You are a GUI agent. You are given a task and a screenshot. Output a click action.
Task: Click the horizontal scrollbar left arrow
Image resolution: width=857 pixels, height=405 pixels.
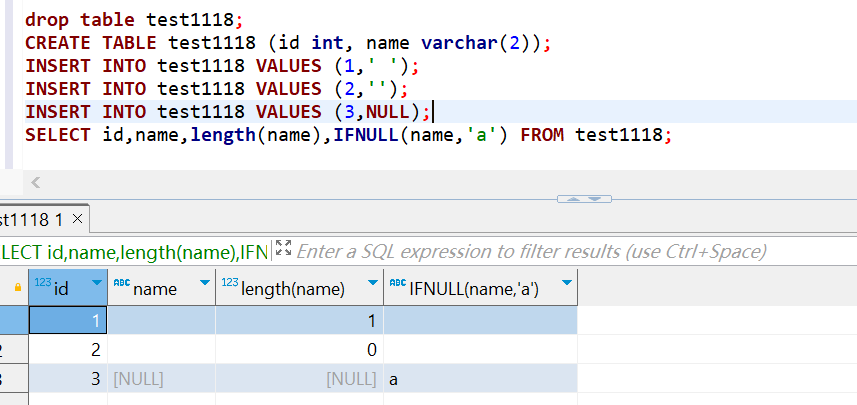coord(36,182)
